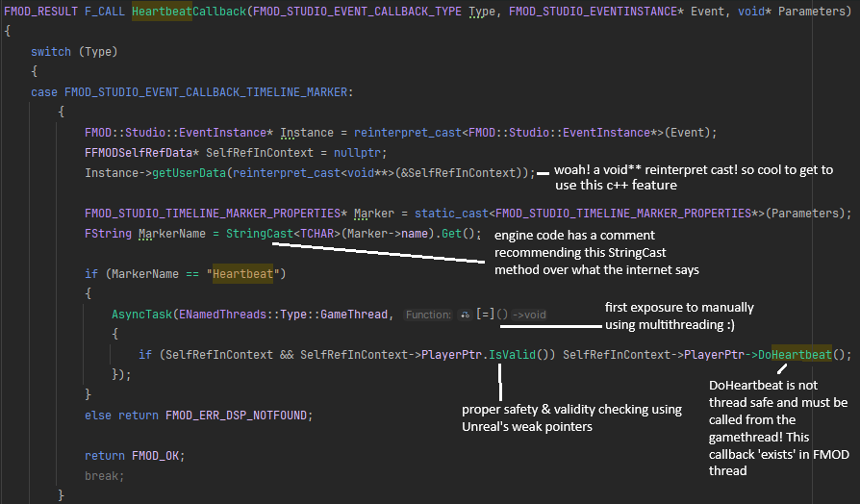Click the GameThread enum value
The image size is (860, 504).
(x=354, y=315)
